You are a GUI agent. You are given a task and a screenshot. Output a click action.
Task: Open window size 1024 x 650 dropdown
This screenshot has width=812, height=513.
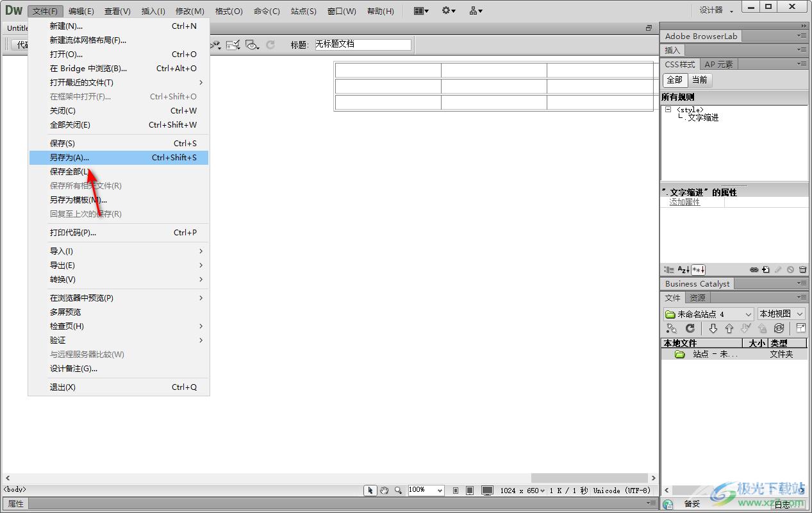click(523, 491)
